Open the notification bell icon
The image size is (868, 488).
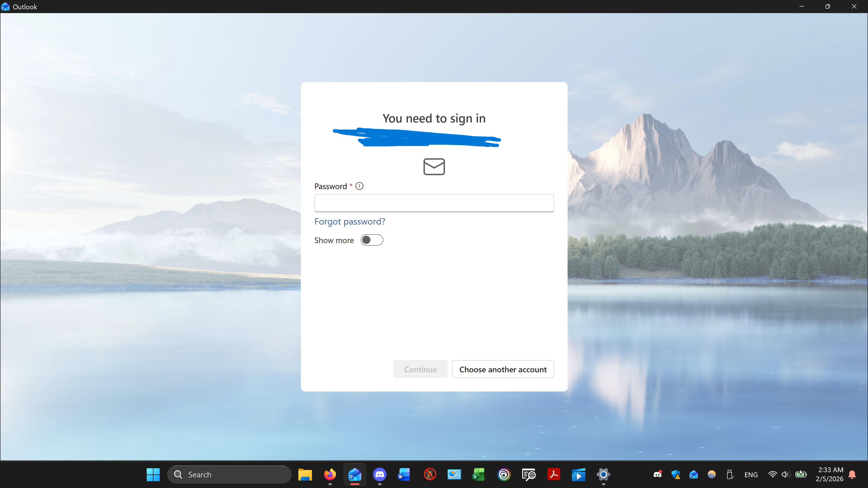pyautogui.click(x=852, y=474)
